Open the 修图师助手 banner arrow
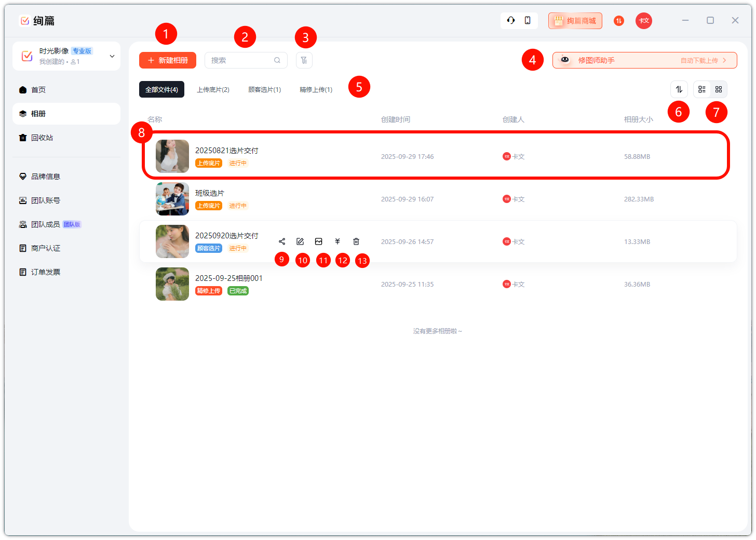The image size is (756, 540). point(724,60)
